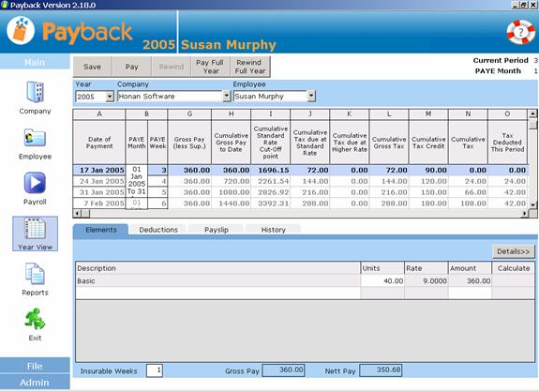Viewport: 539px width, 392px height.
Task: Click the Cumulative Gross Pay to Date header
Action: [x=231, y=143]
